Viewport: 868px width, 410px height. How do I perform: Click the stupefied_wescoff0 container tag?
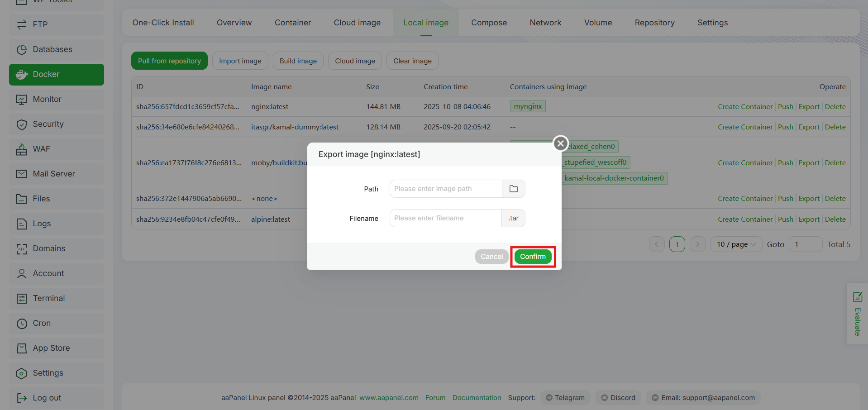click(596, 162)
